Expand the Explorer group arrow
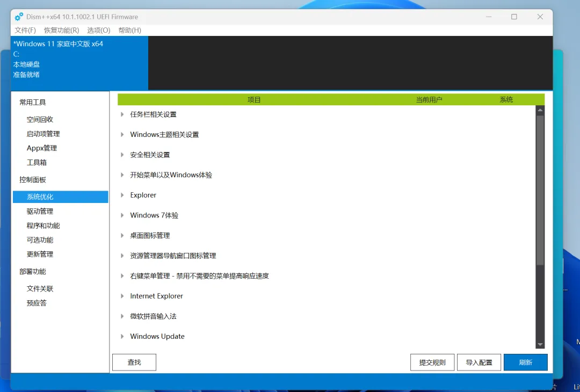 (x=122, y=195)
